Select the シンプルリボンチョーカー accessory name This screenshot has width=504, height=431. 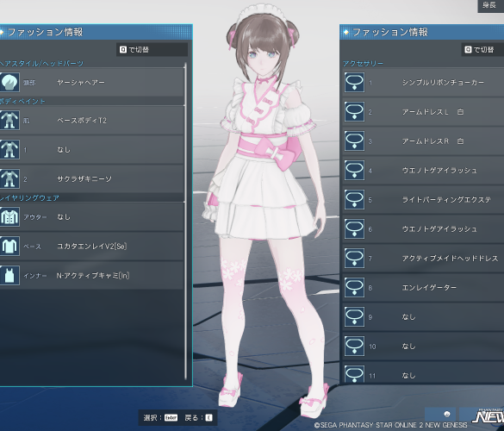[x=443, y=83]
